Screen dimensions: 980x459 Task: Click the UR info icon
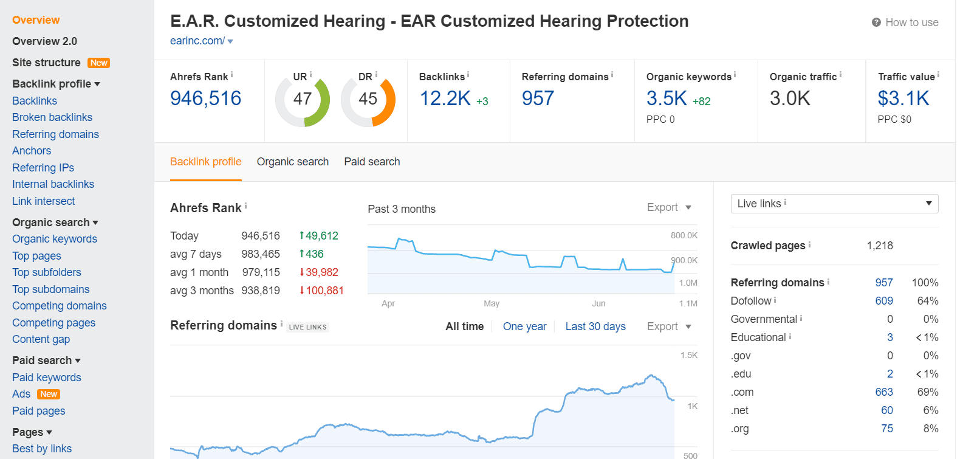(310, 75)
